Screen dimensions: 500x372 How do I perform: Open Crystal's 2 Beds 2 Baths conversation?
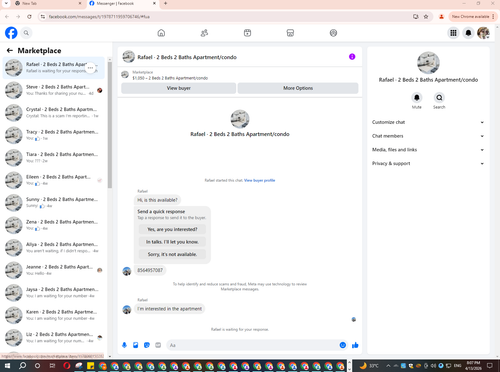[x=54, y=113]
